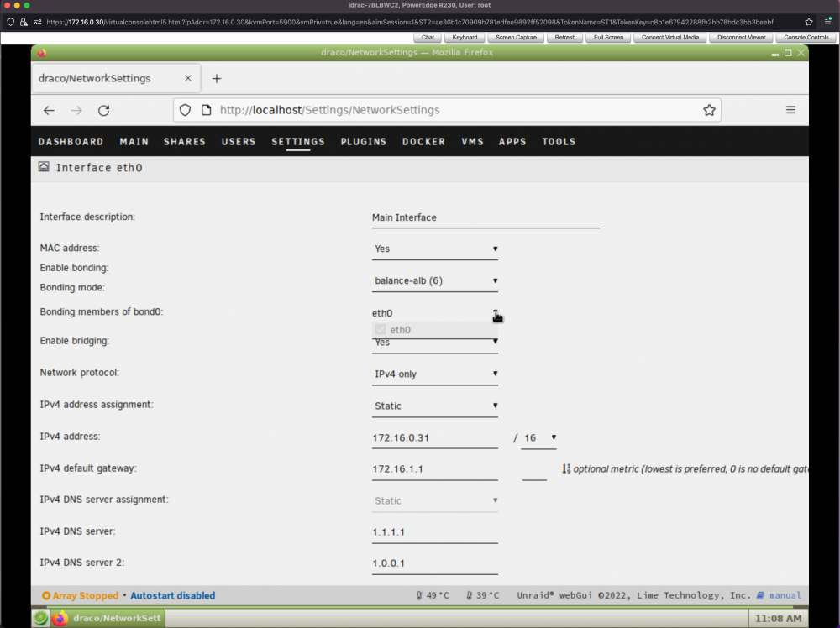840x628 pixels.
Task: Open the green start menu icon in taskbar
Action: click(x=40, y=618)
